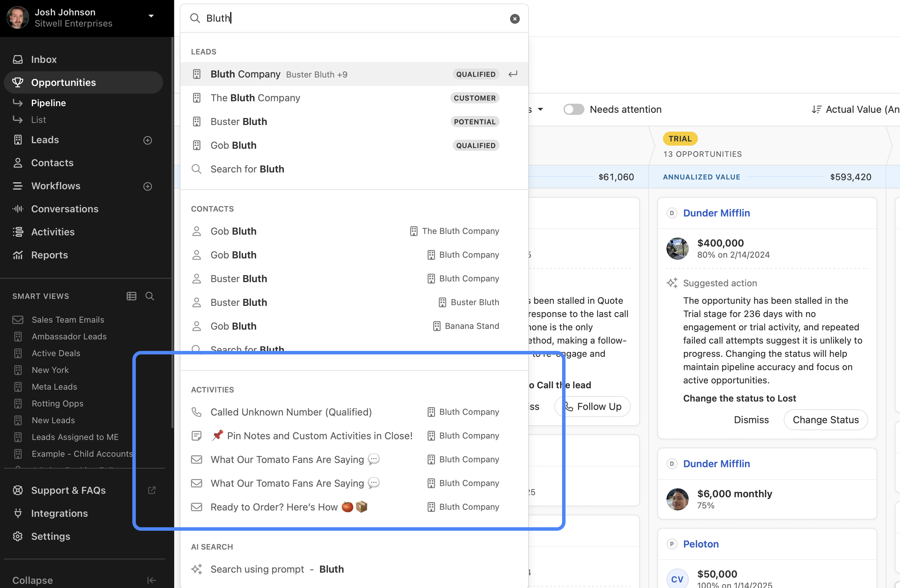Expand the filter dropdown arrow beside Needs attention
900x588 pixels.
pyautogui.click(x=540, y=109)
